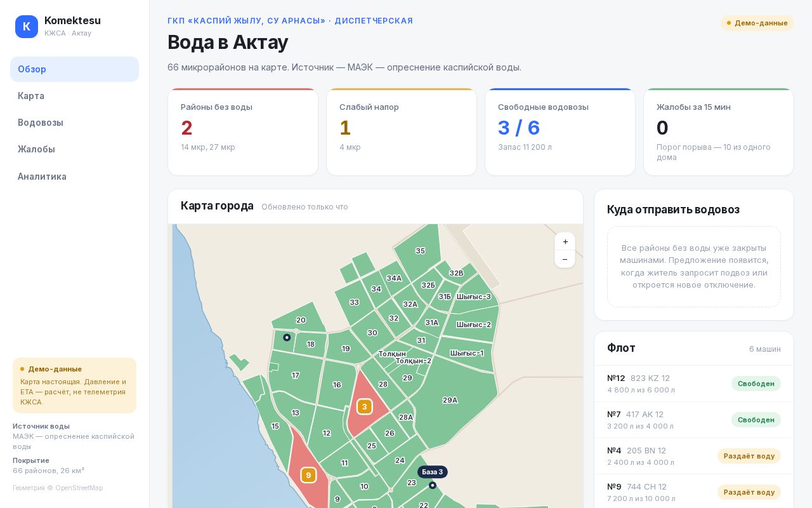Screen dimensions: 812x508
Task: Select truck №7 in the fleet list
Action: [x=694, y=420]
